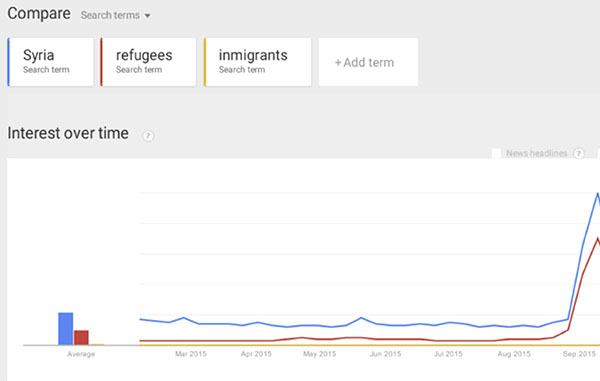Click the Mar 2015 axis label
Viewport: 600px width, 381px height.
coord(191,354)
